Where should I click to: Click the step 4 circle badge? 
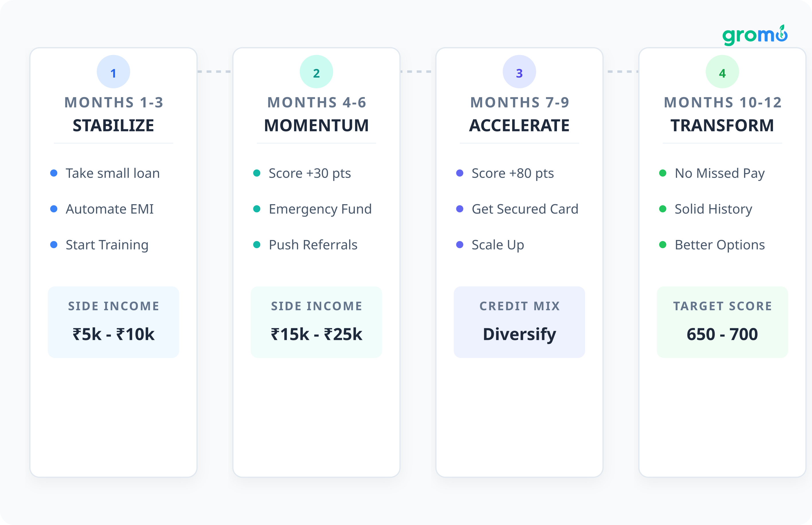(722, 72)
